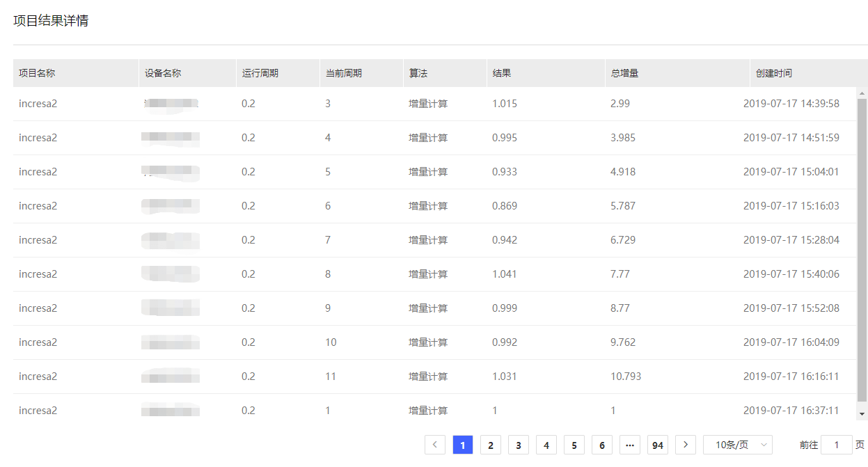This screenshot has width=868, height=467.
Task: Jump to last page 94
Action: tap(658, 445)
